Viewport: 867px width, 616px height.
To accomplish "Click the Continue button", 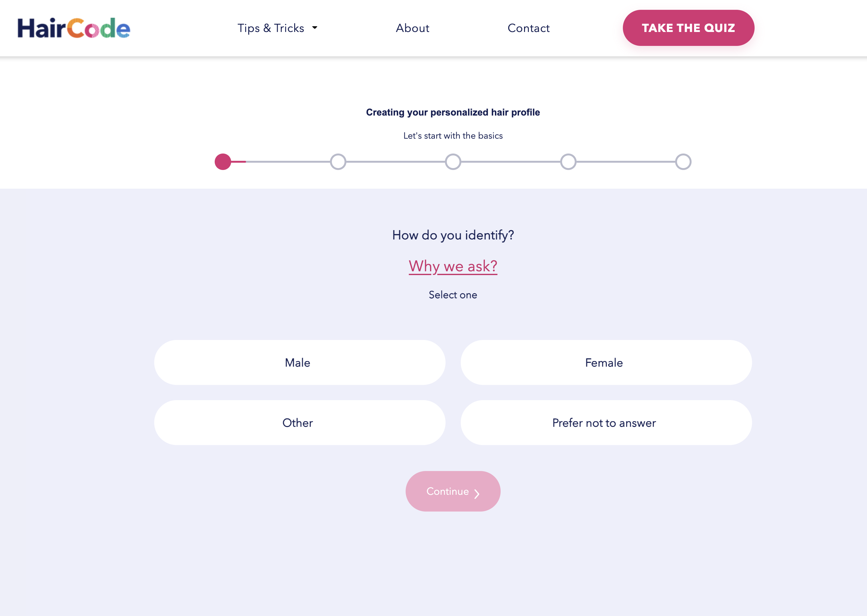I will coord(453,491).
